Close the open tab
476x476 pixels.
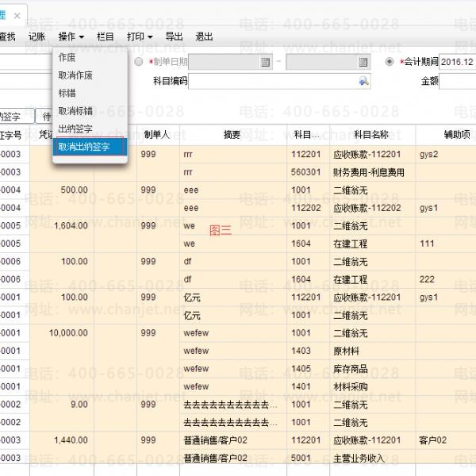click(x=17, y=16)
